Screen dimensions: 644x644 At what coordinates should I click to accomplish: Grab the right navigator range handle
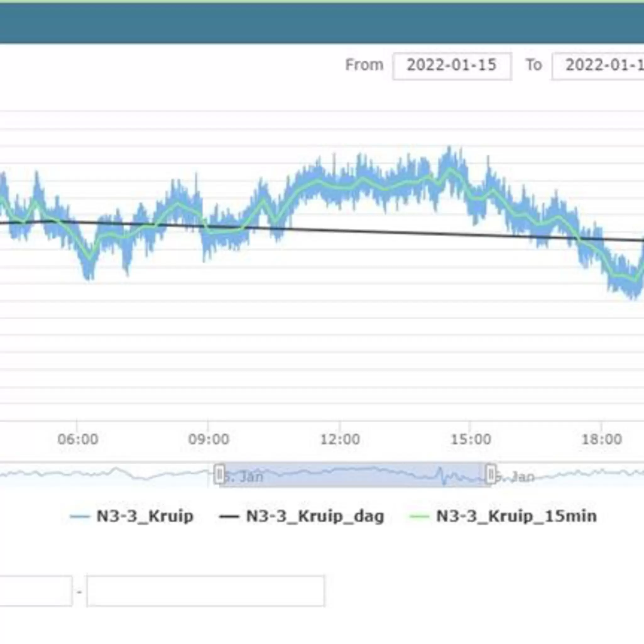tap(491, 474)
